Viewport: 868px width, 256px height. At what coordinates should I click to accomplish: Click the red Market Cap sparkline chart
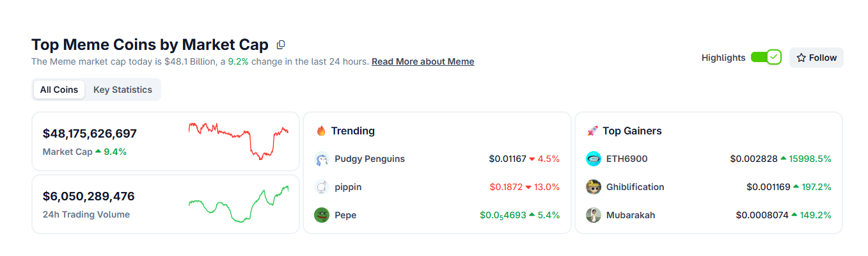[239, 140]
